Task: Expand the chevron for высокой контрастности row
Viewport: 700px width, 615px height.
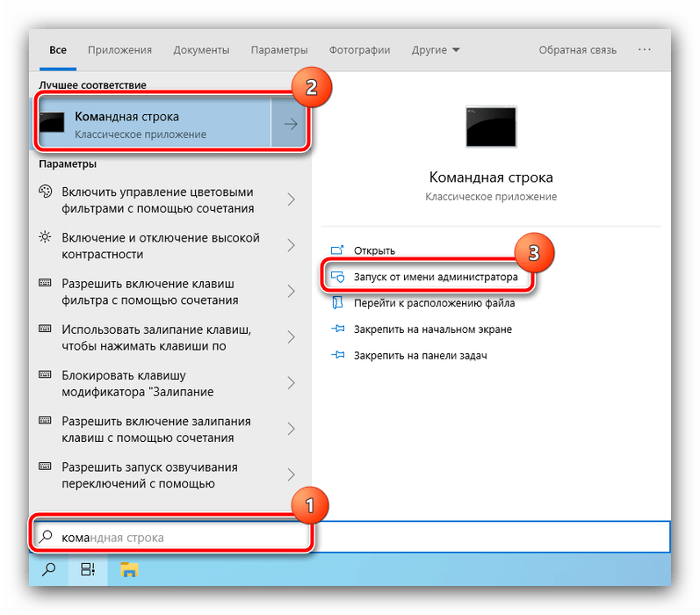Action: click(x=291, y=245)
